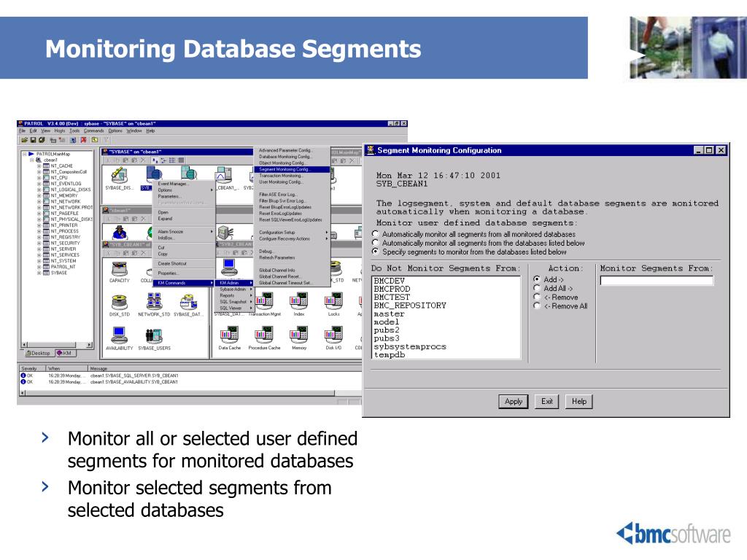Click the AVAILABILITY monitor icon
The width and height of the screenshot is (747, 560).
click(119, 335)
